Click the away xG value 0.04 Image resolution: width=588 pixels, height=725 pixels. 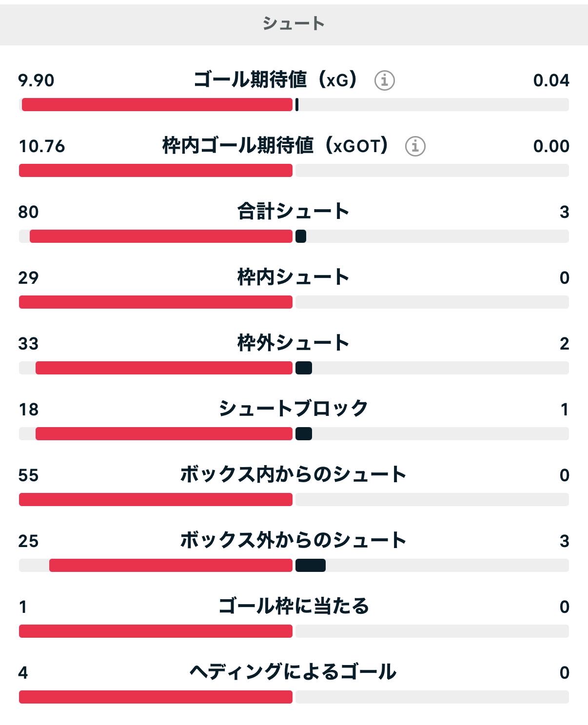551,80
